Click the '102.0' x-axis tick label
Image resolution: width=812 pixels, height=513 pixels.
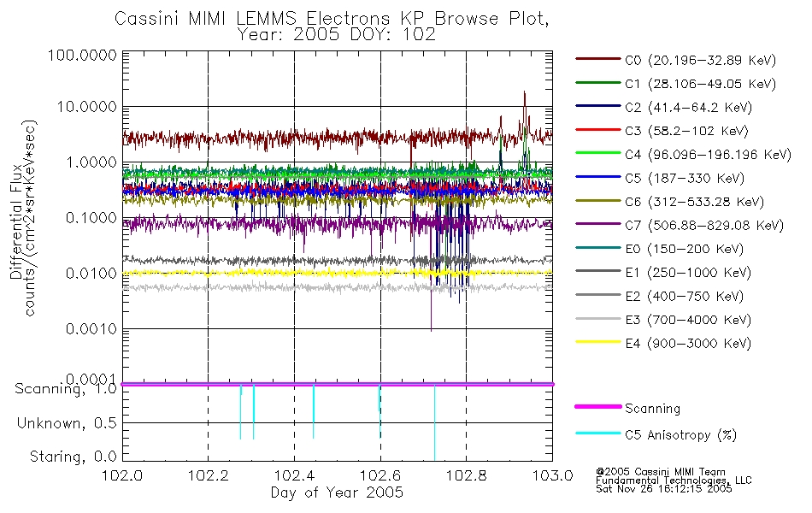(122, 475)
